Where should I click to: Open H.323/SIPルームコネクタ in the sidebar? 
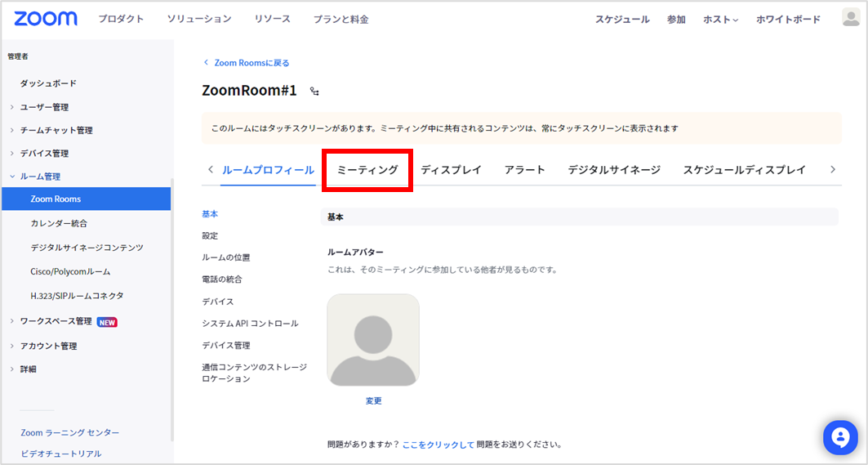[x=77, y=296]
